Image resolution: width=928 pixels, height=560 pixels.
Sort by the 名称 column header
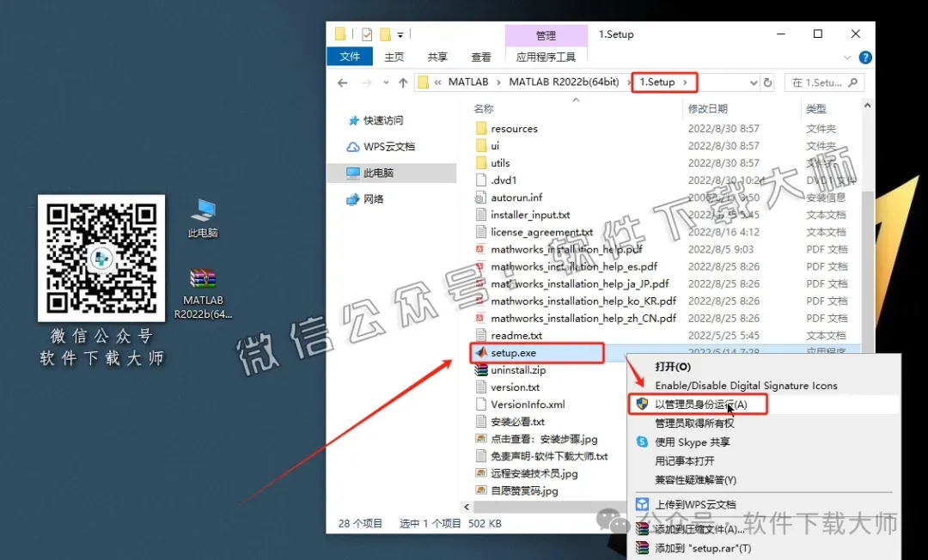[484, 109]
